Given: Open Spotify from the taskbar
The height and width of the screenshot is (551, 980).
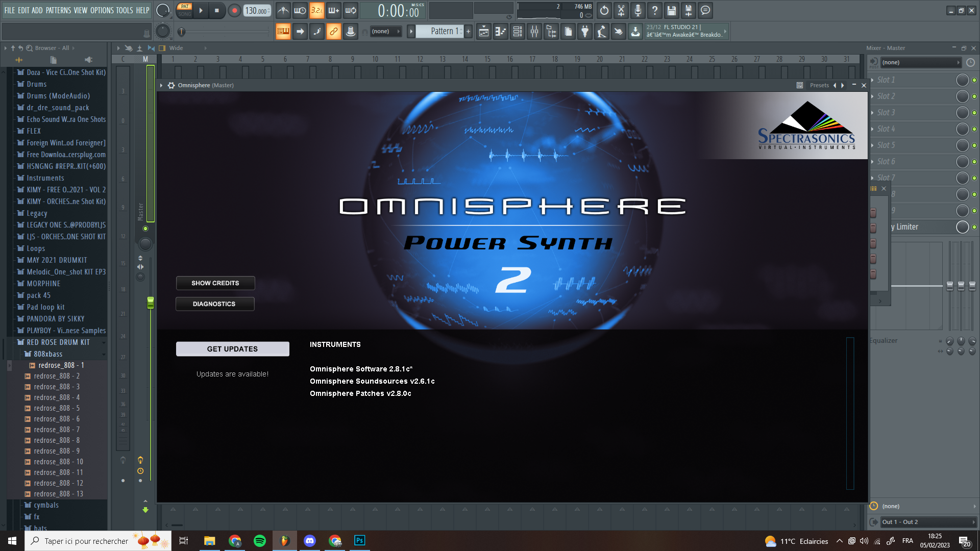Looking at the screenshot, I should pos(260,541).
